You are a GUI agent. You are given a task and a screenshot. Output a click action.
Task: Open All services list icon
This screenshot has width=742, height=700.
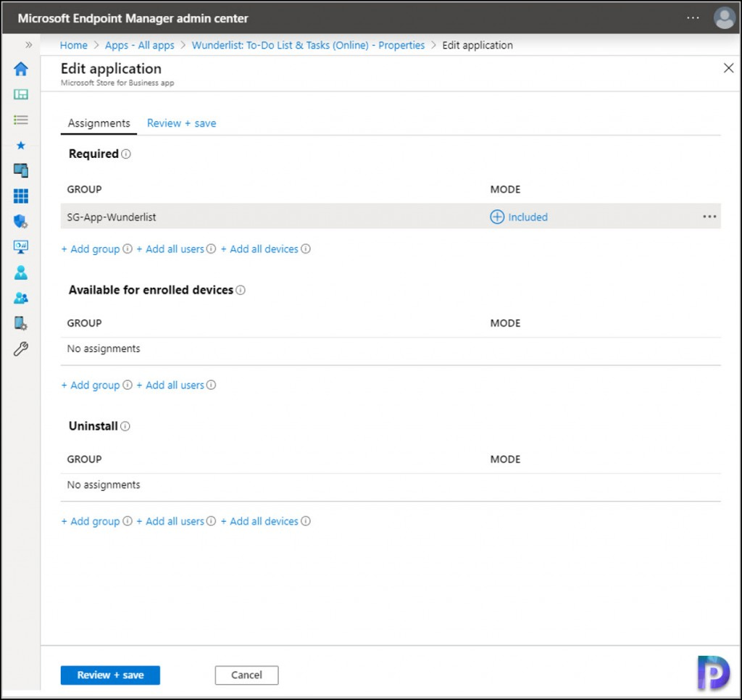pyautogui.click(x=21, y=120)
